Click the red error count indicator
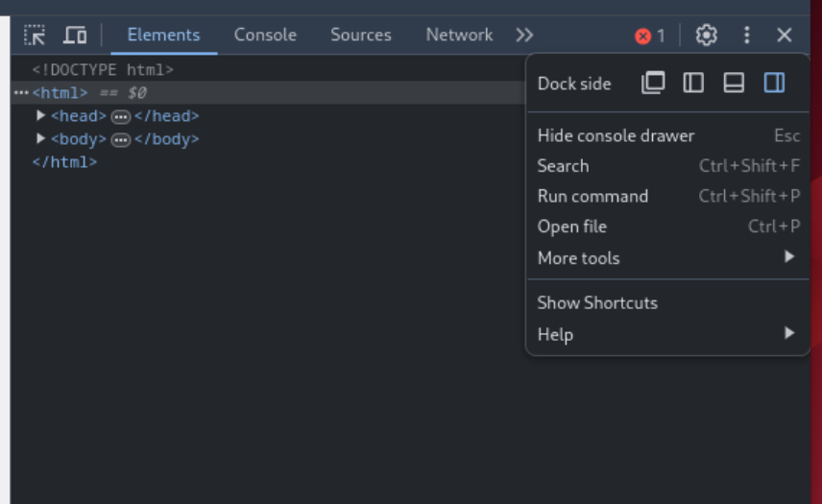This screenshot has height=504, width=822. (650, 36)
